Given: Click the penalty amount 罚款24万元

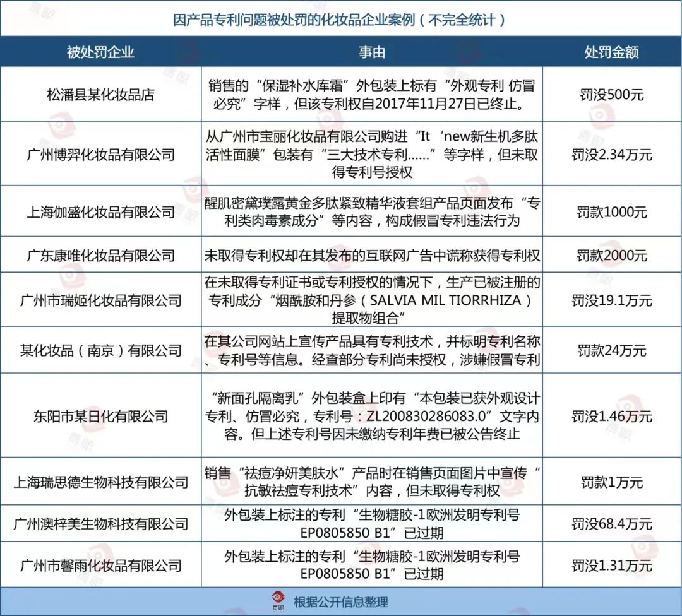Looking at the screenshot, I should 611,350.
